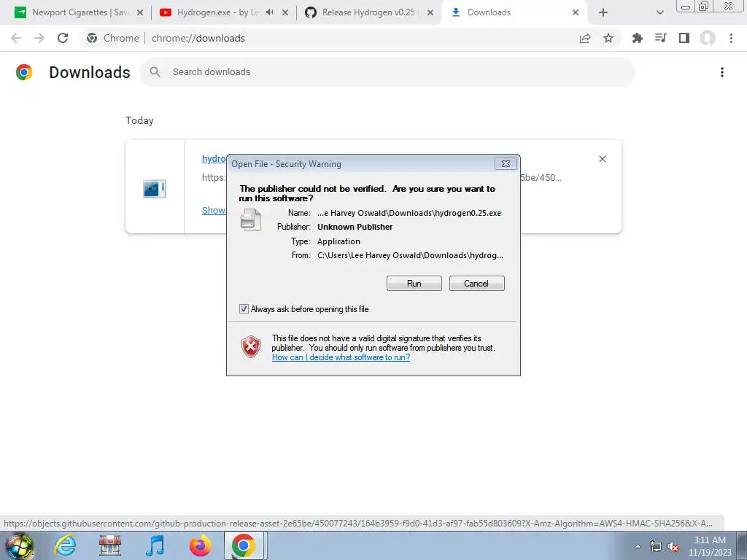Screen dimensions: 747x560
Task: Uncheck Always ask before opening this file
Action: click(244, 309)
